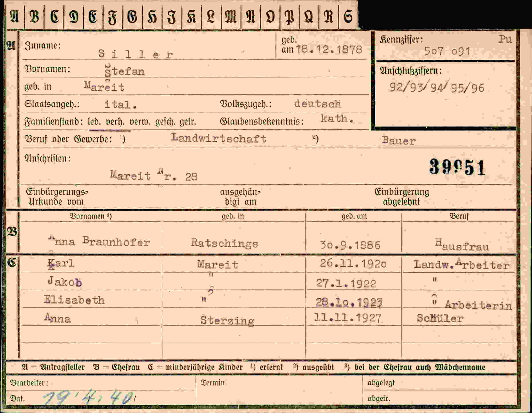Click the occupation 'Schüler'
Screen dimensions: 532x413
pyautogui.click(x=440, y=318)
